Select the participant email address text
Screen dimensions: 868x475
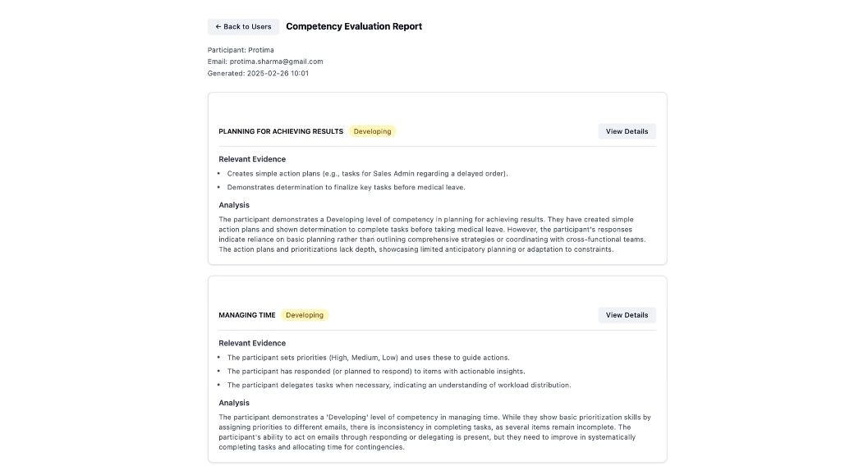click(x=276, y=62)
